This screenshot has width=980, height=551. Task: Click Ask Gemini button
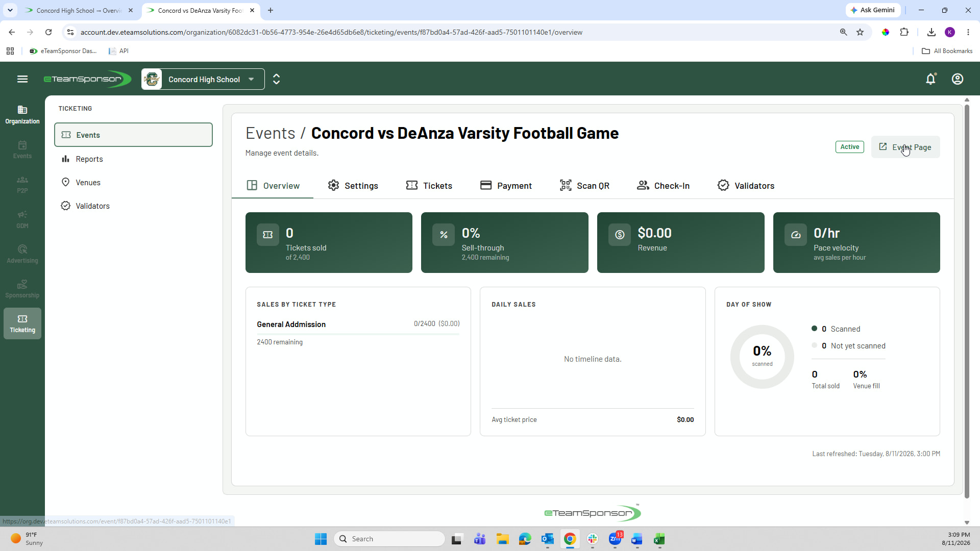point(873,10)
